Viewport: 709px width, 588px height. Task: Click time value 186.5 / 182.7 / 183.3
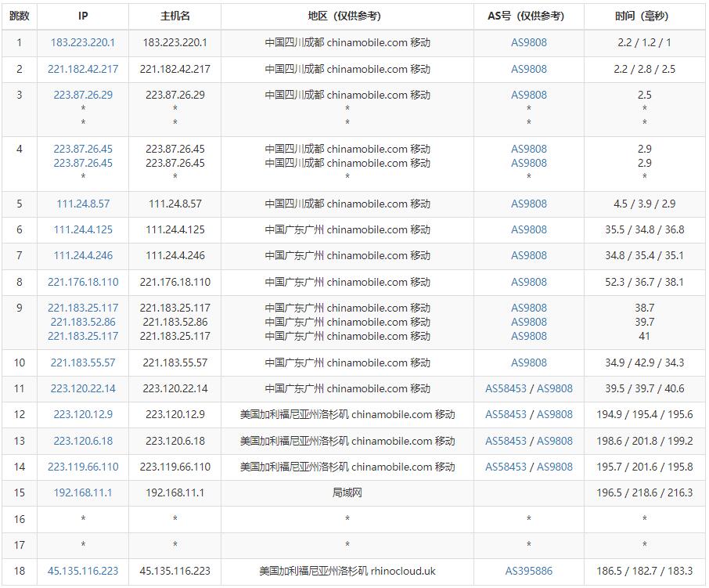(644, 572)
